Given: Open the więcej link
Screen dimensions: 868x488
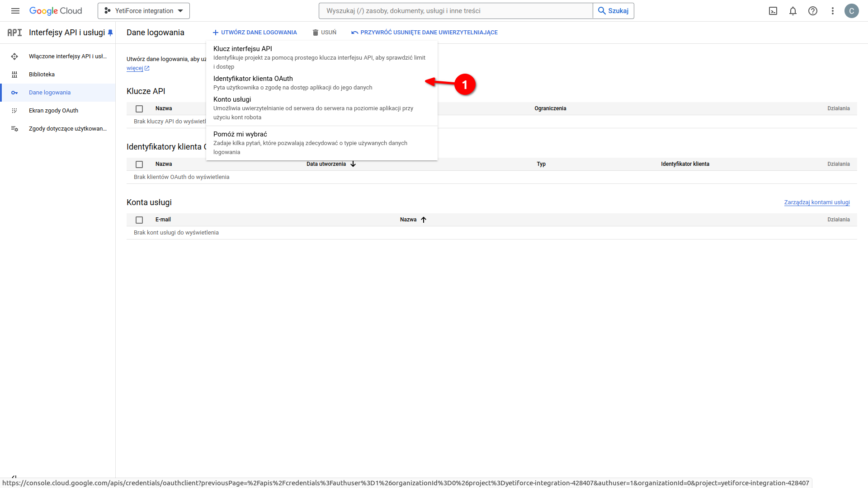Looking at the screenshot, I should click(135, 68).
